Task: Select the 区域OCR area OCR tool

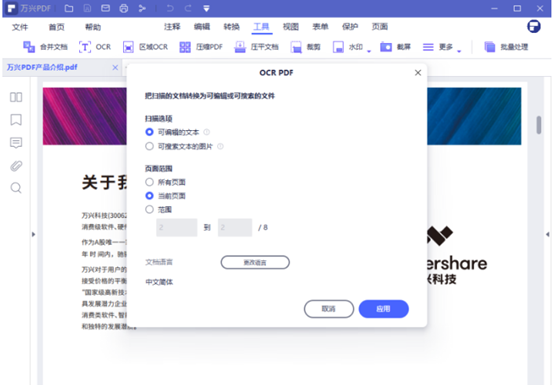Action: (x=145, y=47)
